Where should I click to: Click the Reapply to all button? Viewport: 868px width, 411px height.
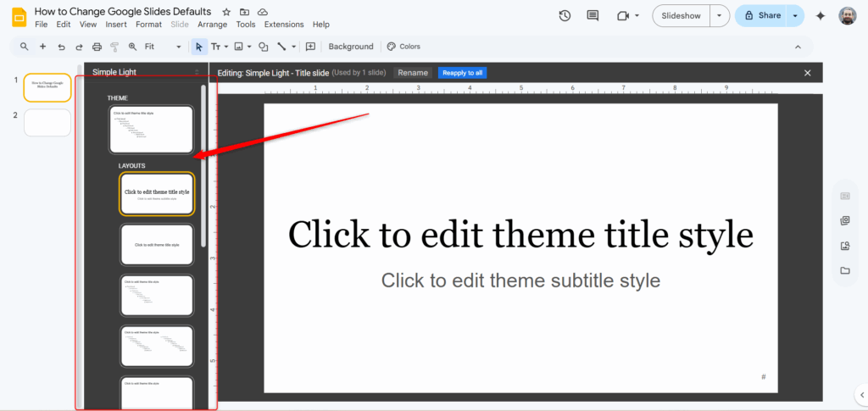[x=462, y=73]
